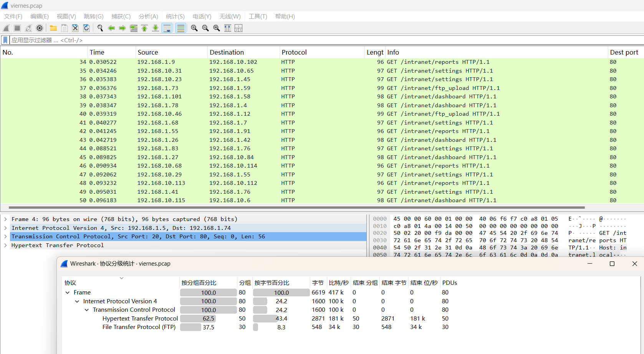
Task: Open the 文件(F) menu
Action: click(13, 17)
